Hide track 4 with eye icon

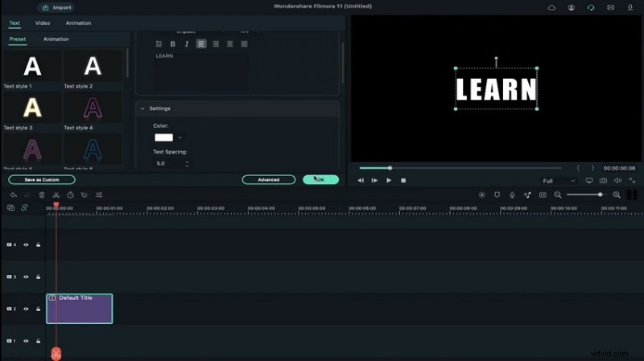click(26, 245)
